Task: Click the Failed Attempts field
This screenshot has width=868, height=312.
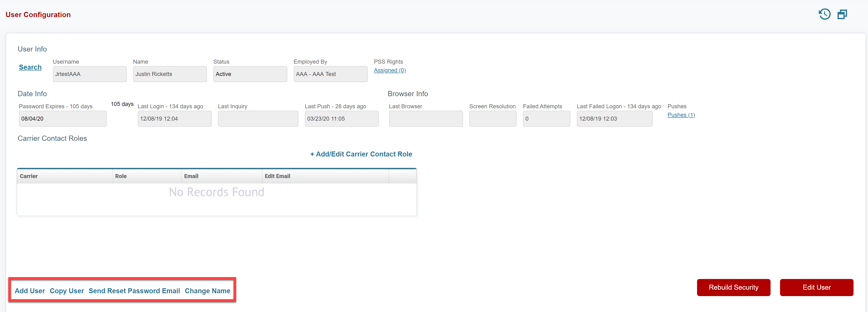Action: coord(546,119)
